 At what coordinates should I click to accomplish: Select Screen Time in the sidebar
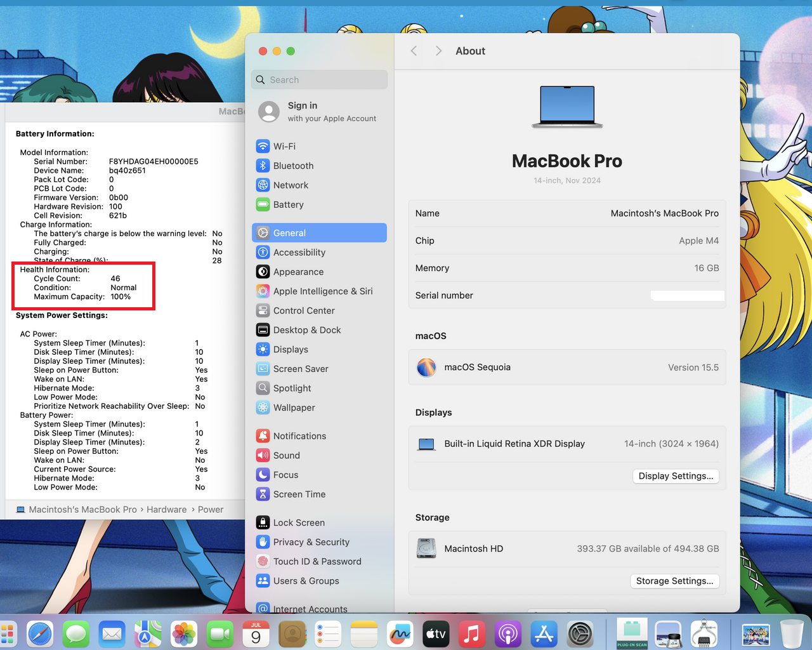tap(319, 494)
